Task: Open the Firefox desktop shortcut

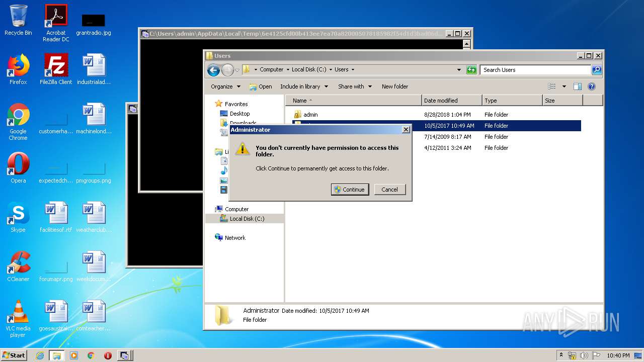Action: point(18,69)
